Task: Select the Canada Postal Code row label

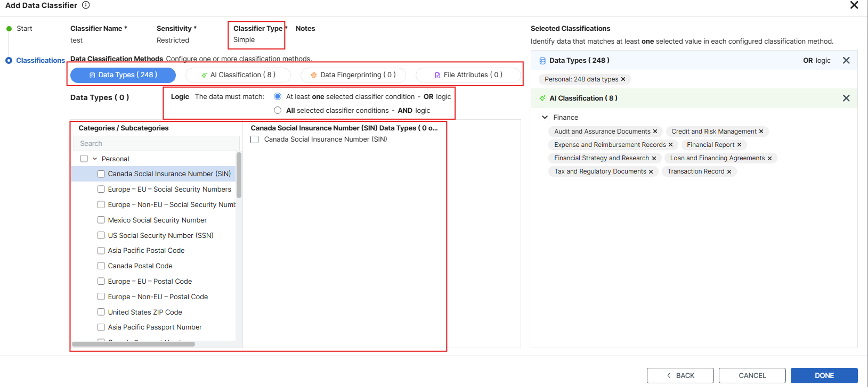Action: click(x=140, y=266)
